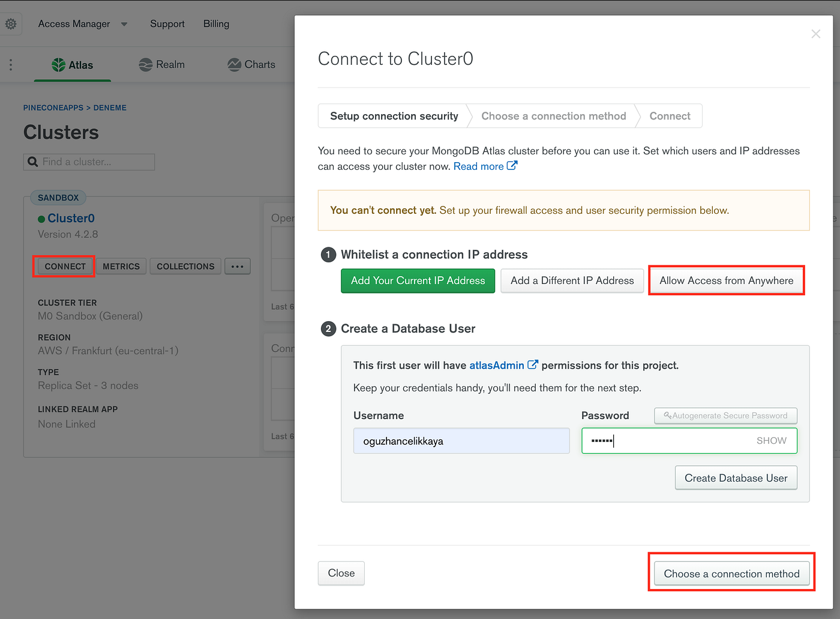This screenshot has width=840, height=619.
Task: Open Charts from the product bar
Action: click(251, 64)
